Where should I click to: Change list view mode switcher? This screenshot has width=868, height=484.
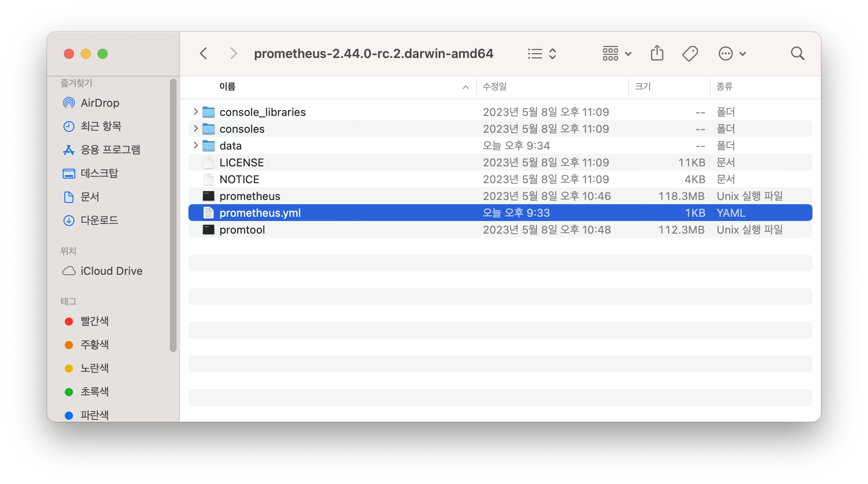[542, 54]
